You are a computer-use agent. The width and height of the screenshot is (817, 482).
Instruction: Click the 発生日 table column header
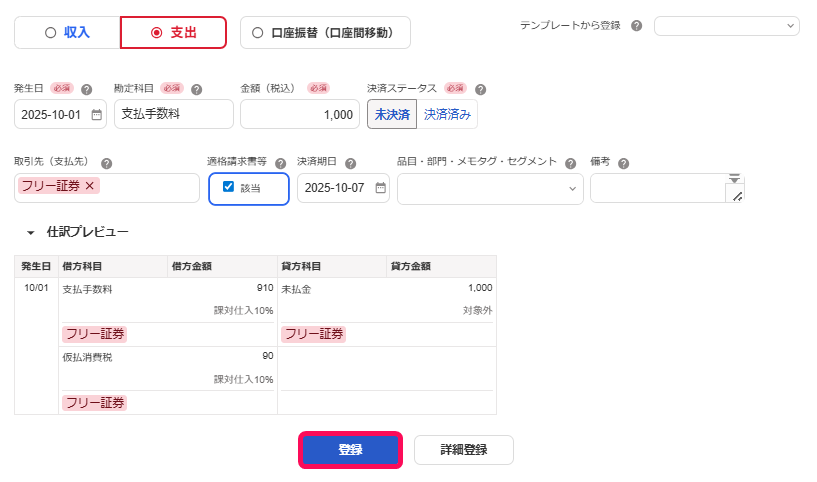click(x=36, y=266)
